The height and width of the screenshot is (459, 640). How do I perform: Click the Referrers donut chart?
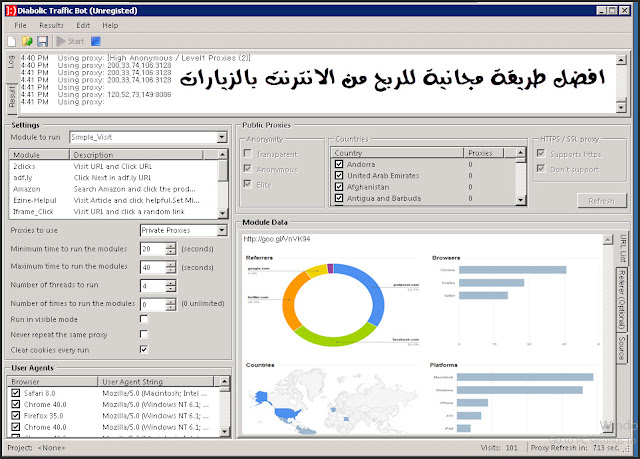[x=333, y=305]
